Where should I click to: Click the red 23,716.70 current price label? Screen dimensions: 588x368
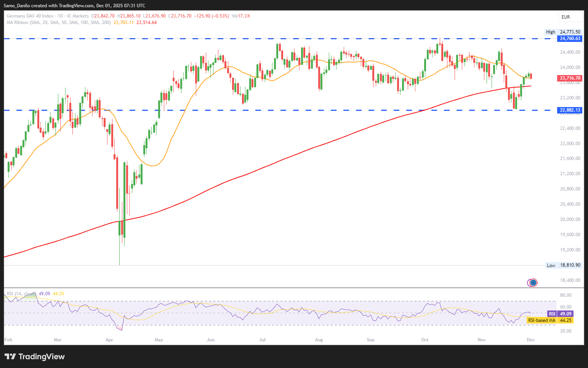click(x=570, y=78)
